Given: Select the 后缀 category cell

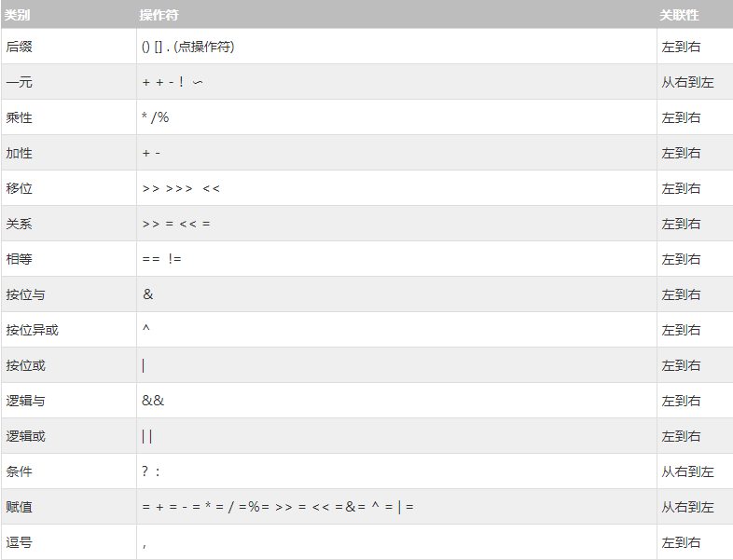Looking at the screenshot, I should coord(69,47).
